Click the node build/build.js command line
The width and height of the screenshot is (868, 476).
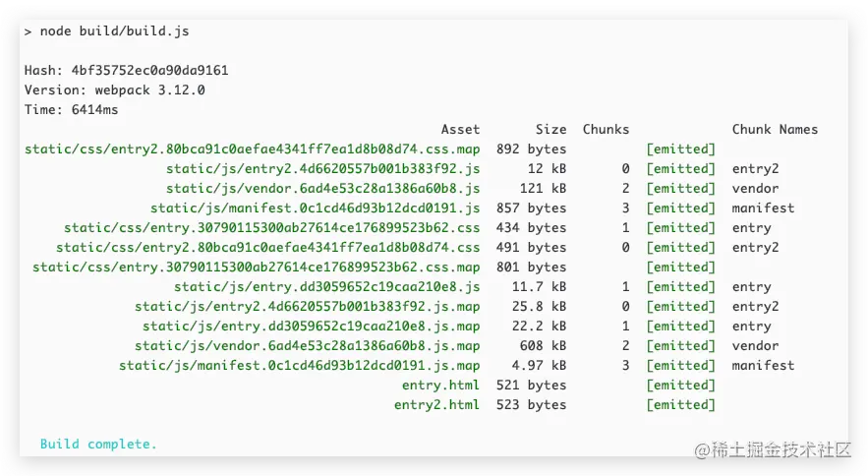coord(106,31)
